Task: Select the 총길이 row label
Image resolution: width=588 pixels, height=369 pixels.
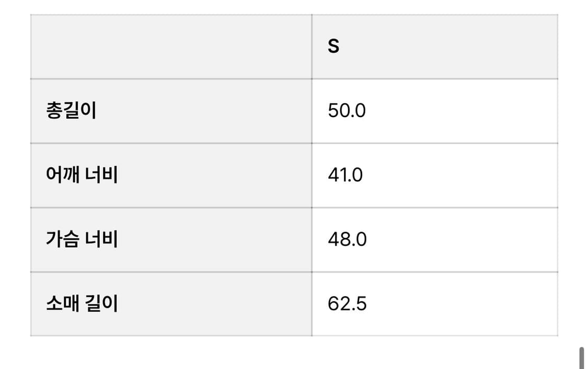Action: [x=71, y=111]
